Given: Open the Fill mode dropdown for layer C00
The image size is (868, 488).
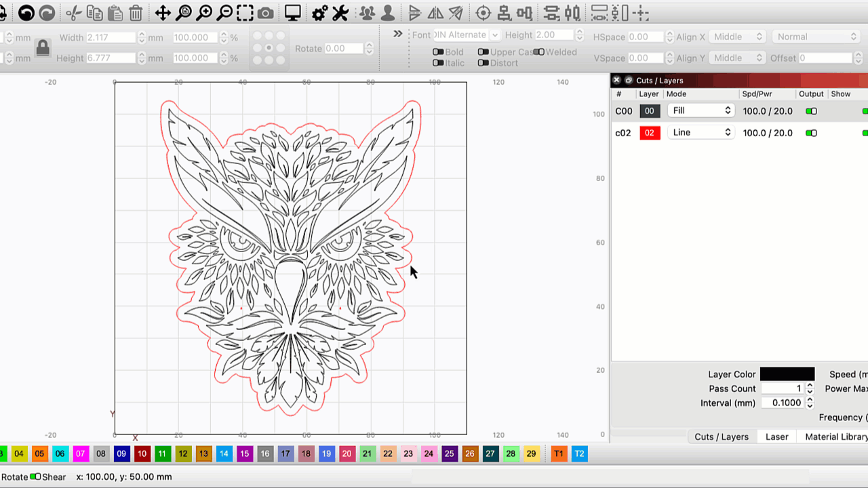Looking at the screenshot, I should point(701,110).
